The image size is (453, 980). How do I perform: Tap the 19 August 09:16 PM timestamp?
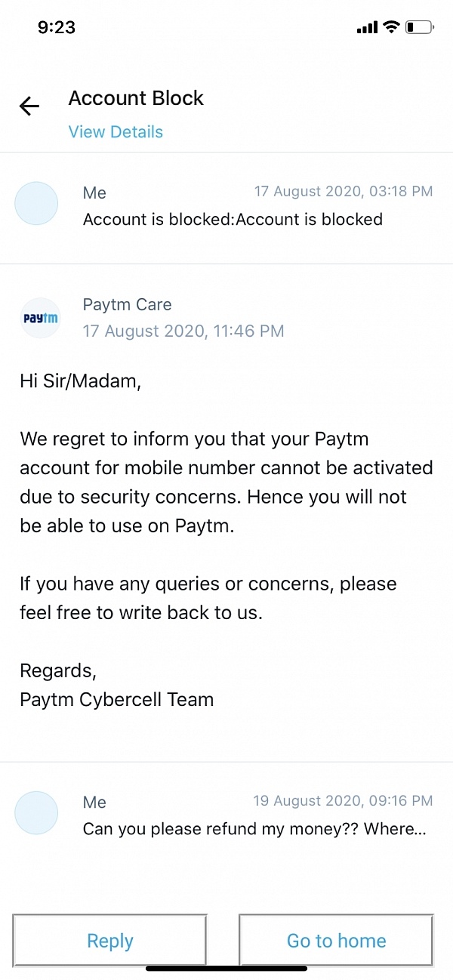click(343, 800)
